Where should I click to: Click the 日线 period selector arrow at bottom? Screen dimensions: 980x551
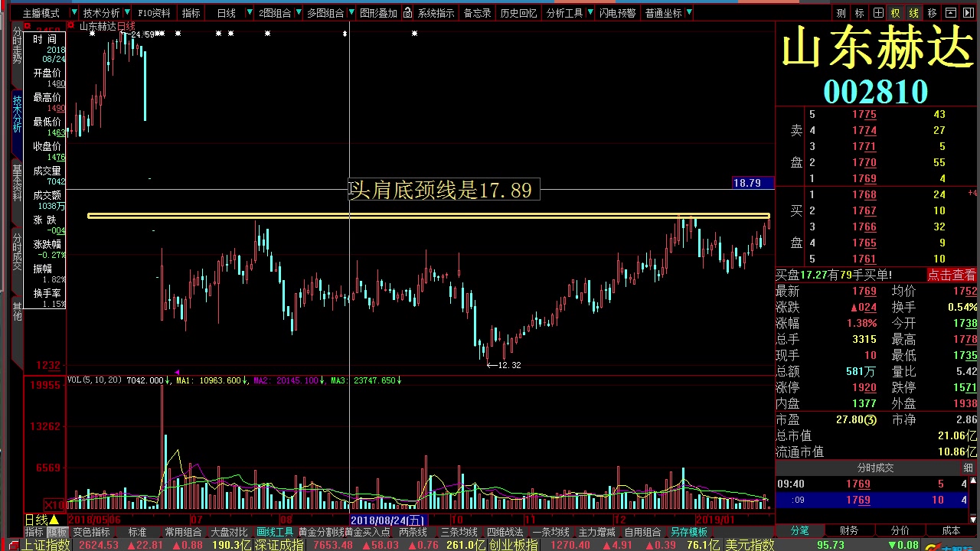point(54,520)
